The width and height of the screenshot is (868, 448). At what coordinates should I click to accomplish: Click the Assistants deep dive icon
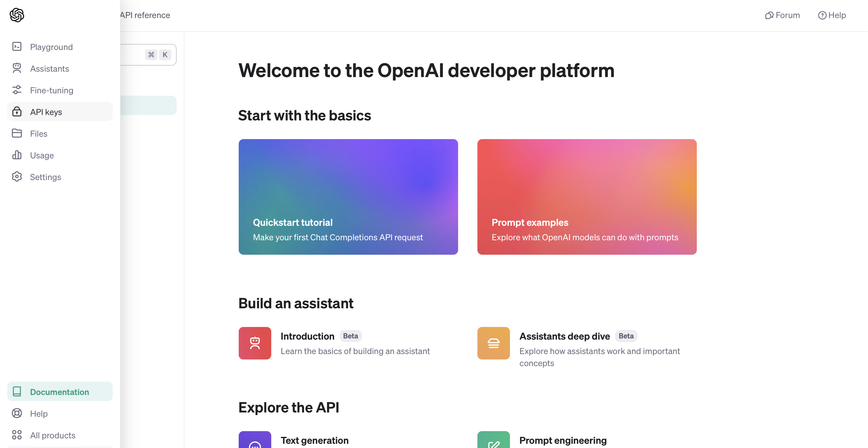point(493,343)
